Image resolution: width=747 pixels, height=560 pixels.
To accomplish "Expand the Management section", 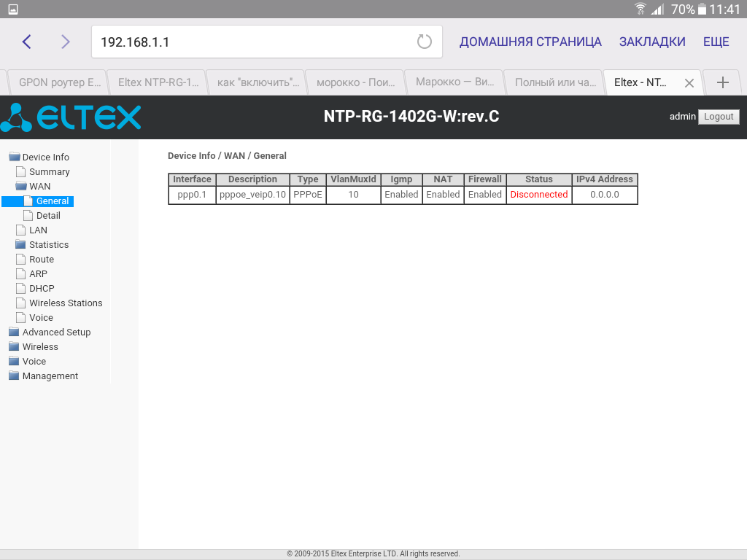I will tap(50, 376).
